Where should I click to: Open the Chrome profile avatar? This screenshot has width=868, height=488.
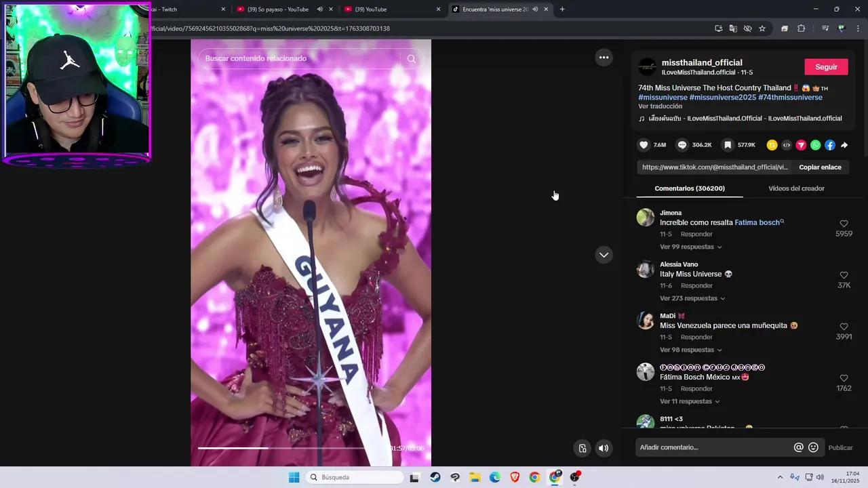[x=842, y=28]
